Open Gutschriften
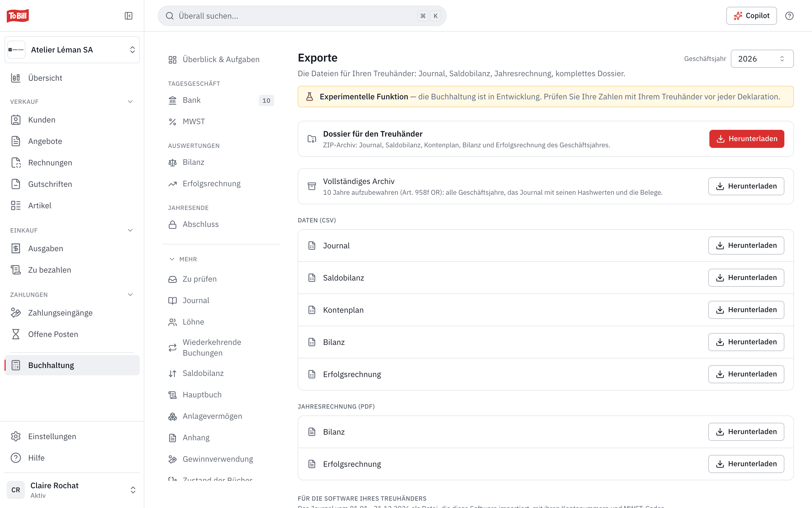Image resolution: width=812 pixels, height=508 pixels. 72,184
